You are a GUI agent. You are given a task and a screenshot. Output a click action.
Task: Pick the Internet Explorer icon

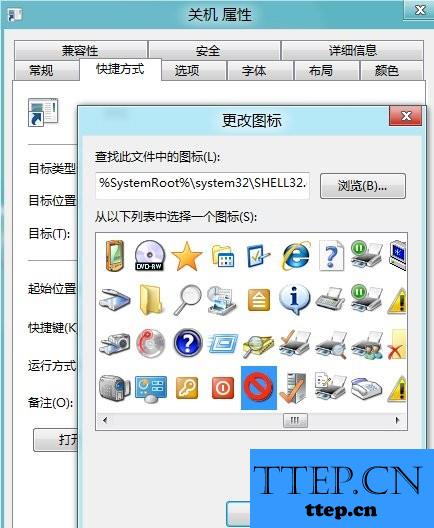point(296,256)
